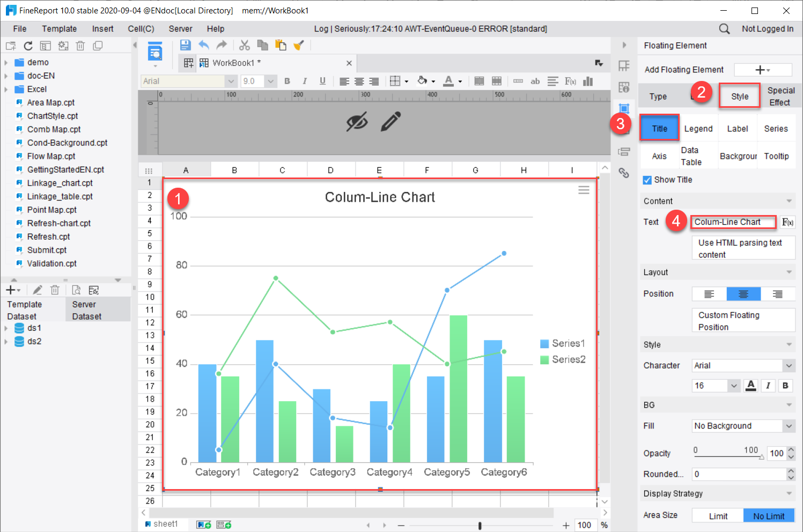Uncheck the Show Title checkbox
The image size is (803, 532).
[647, 180]
